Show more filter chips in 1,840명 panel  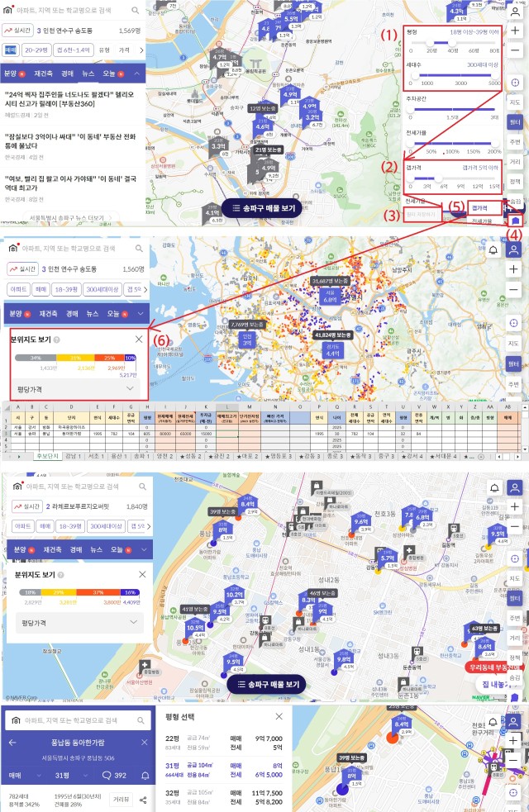150,526
